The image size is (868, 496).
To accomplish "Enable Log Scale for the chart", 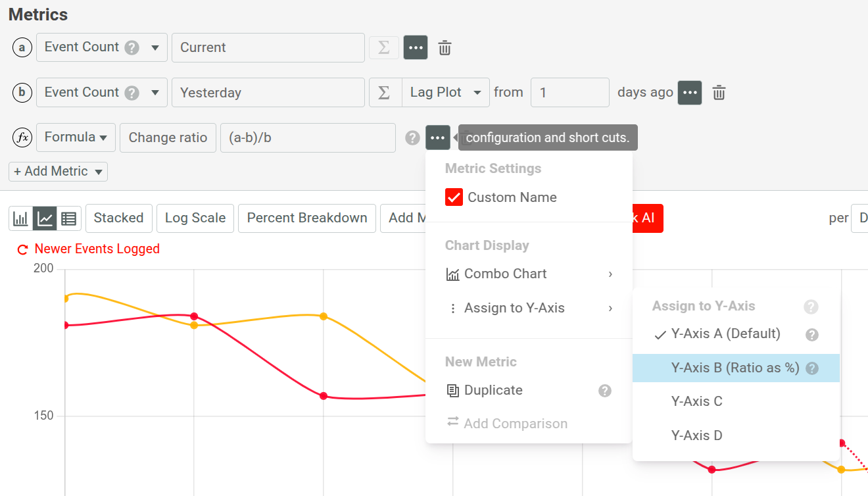I will 195,218.
